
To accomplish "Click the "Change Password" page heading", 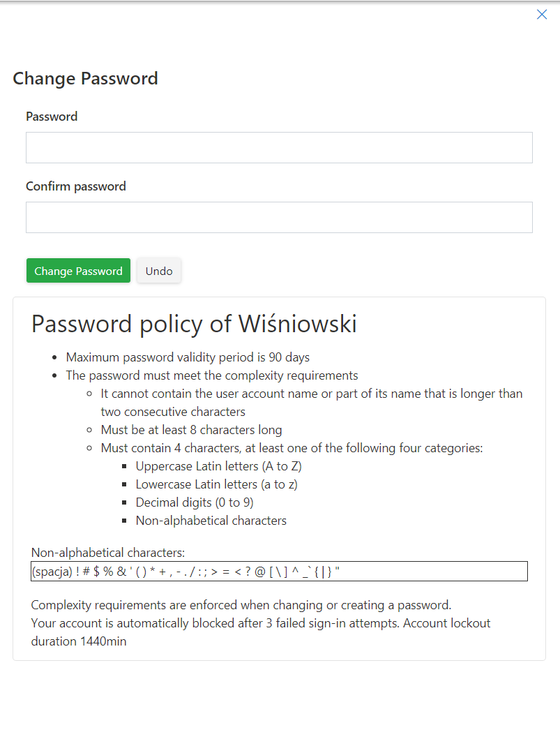I will (85, 78).
